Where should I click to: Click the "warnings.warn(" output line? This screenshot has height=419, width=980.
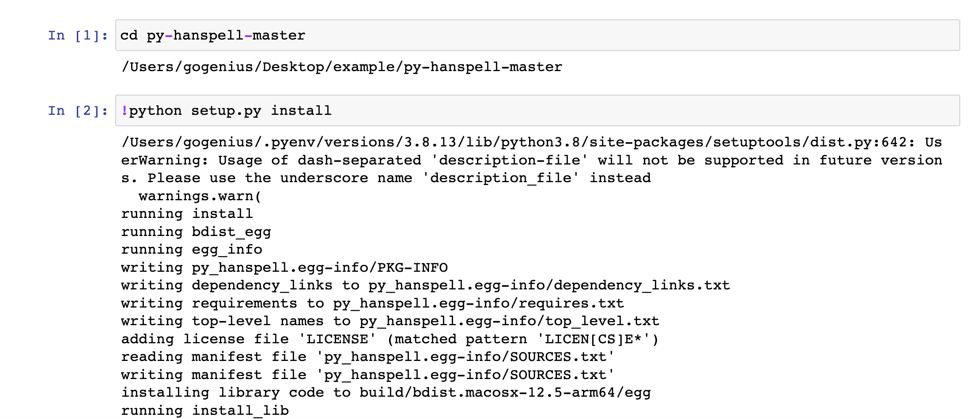tap(200, 196)
